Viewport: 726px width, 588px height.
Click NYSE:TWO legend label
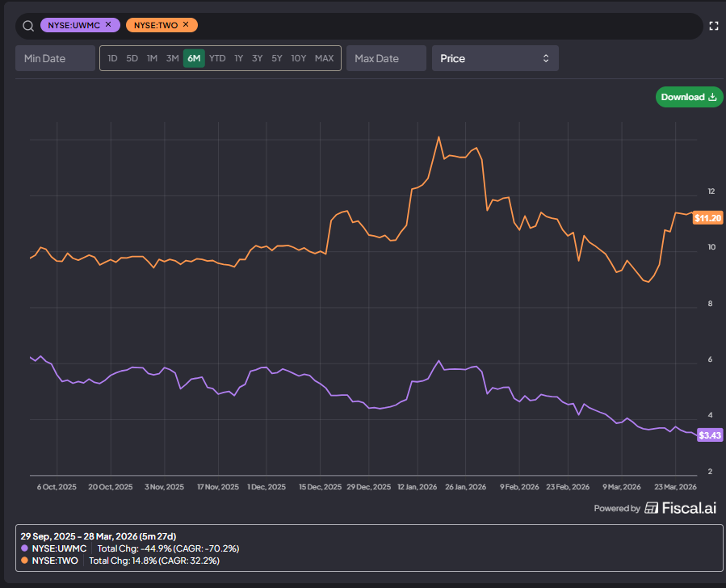pos(55,561)
